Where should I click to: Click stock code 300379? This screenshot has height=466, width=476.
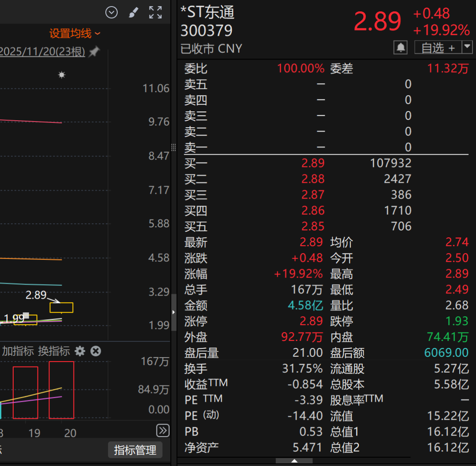coord(206,31)
